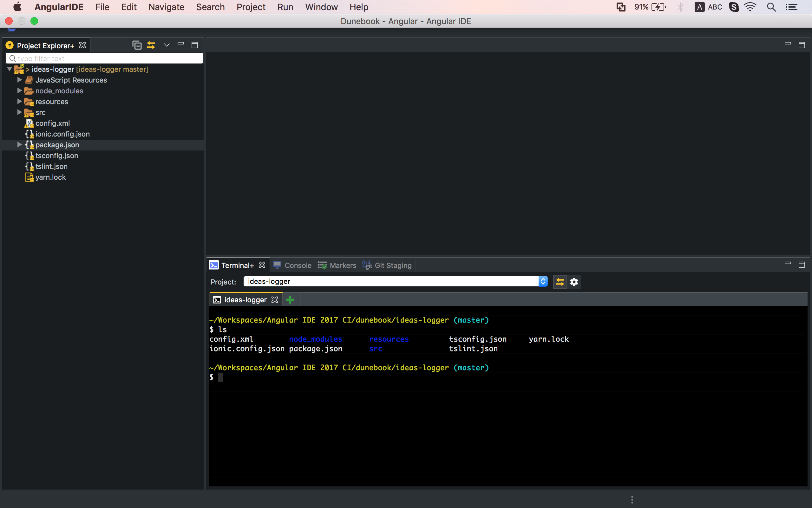Close the Terminal+ view tab

262,265
